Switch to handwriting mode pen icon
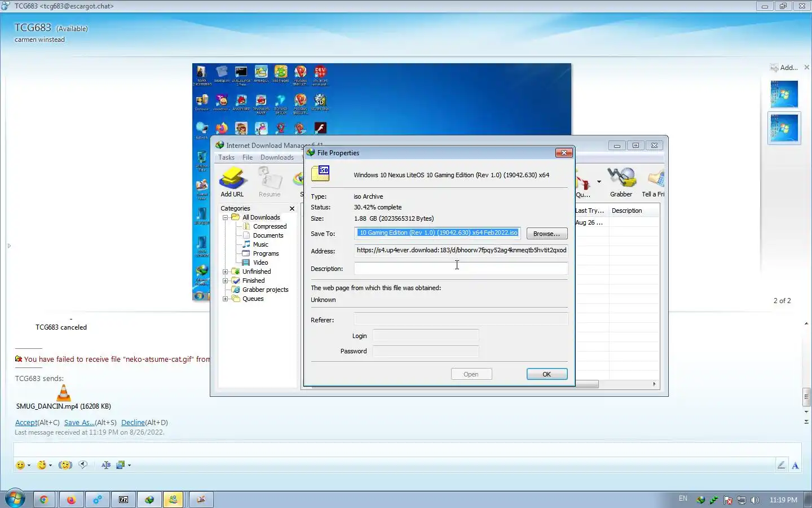The height and width of the screenshot is (508, 812). [x=781, y=465]
